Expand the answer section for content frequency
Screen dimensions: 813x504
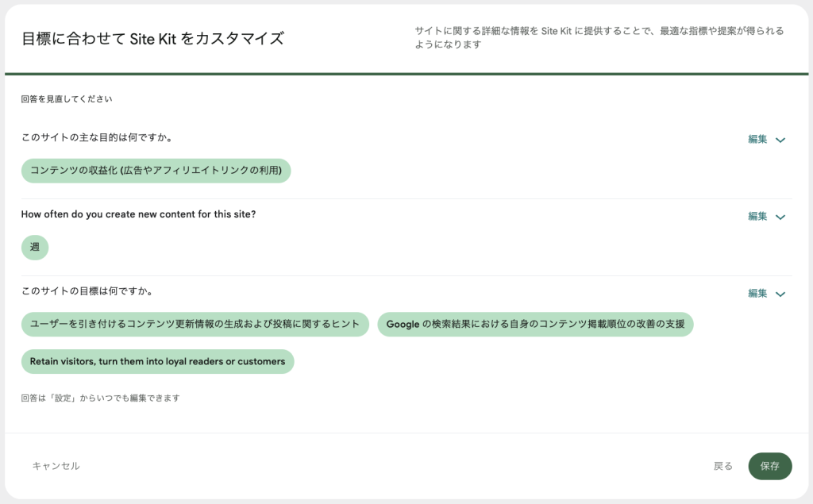pos(780,216)
